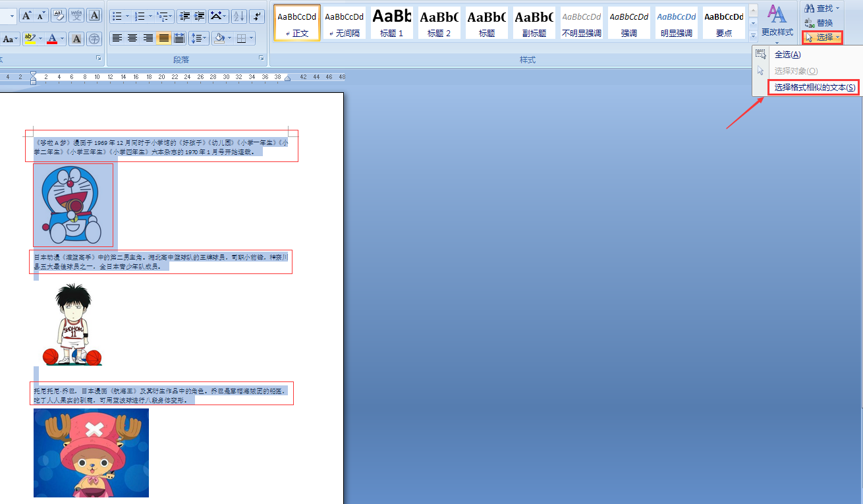
Task: Open the Font dialog launcher
Action: 99,59
